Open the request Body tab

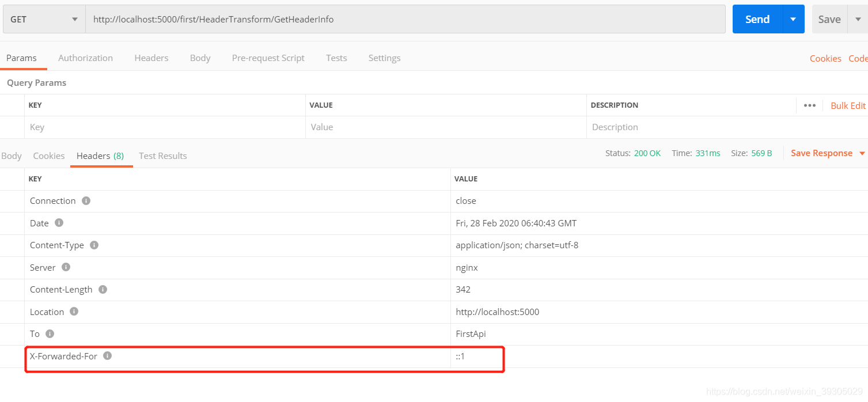[200, 58]
